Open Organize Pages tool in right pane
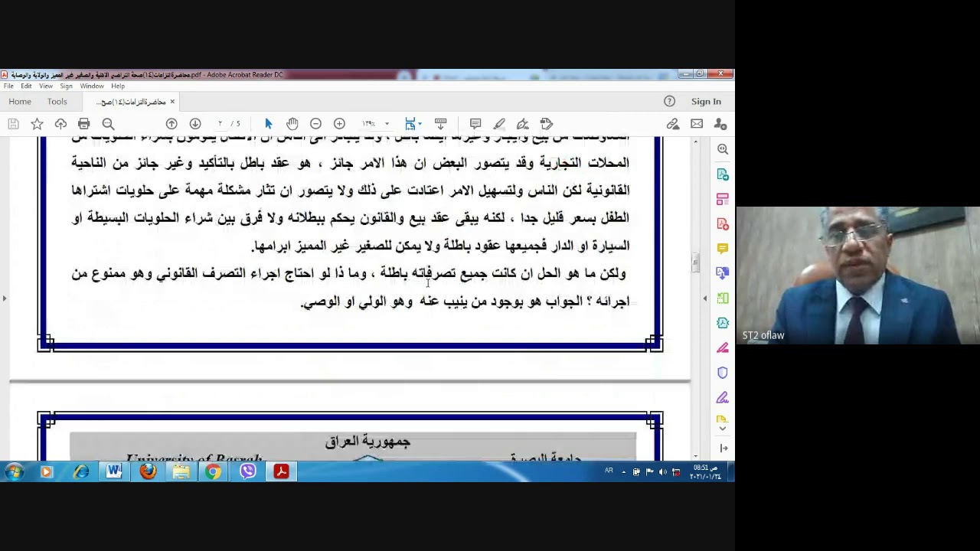The image size is (980, 551). tap(723, 199)
